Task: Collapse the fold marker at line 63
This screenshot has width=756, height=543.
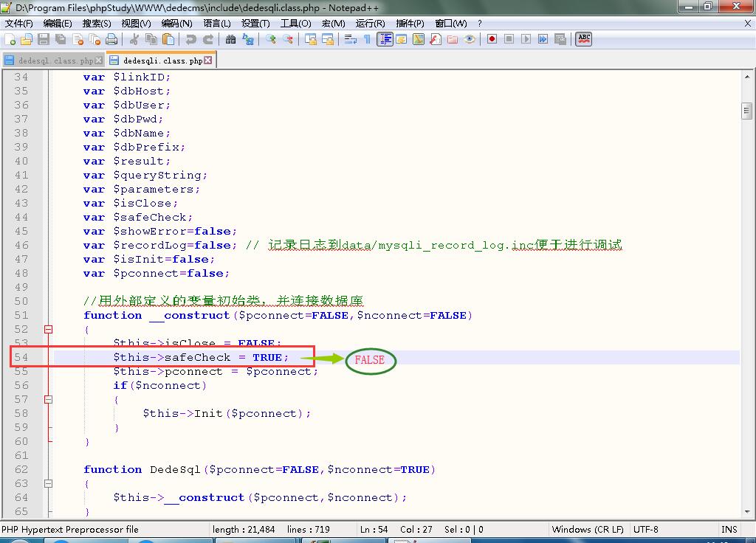Action: pyautogui.click(x=49, y=484)
